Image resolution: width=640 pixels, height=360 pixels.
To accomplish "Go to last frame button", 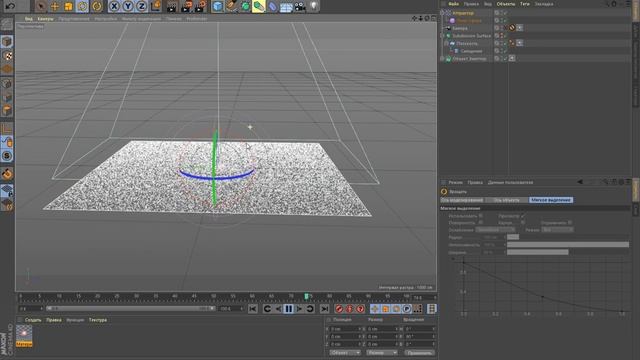I will point(324,309).
